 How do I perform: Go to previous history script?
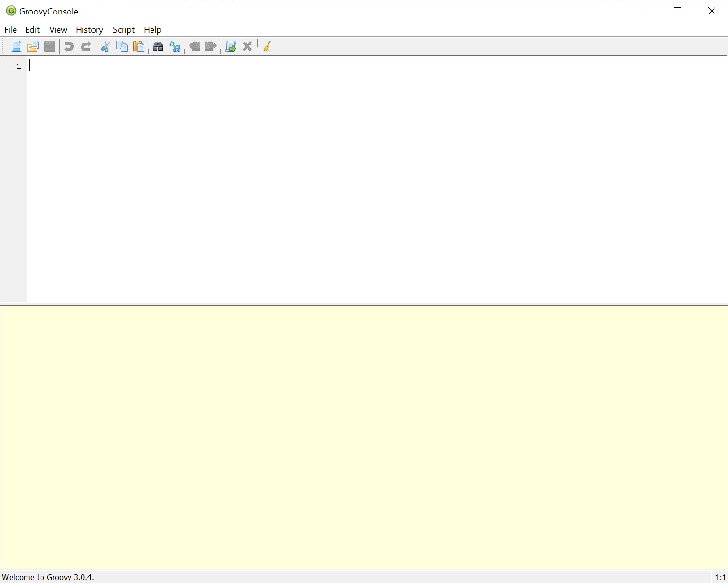click(x=194, y=47)
